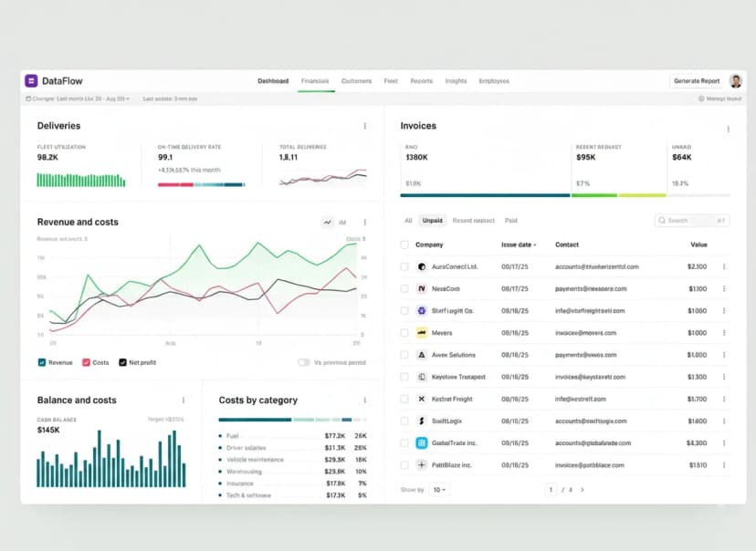Screen dimensions: 756x551
Task: Select the Paid invoices filter tab
Action: 510,221
